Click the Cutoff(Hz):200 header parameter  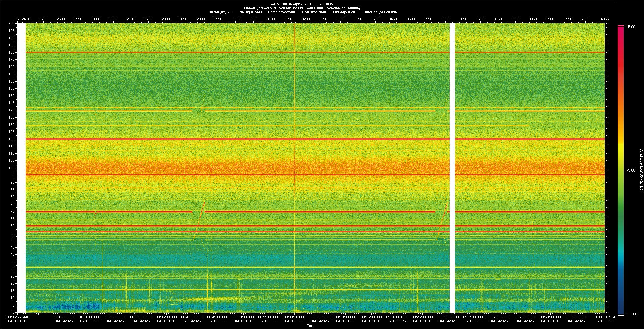point(220,12)
